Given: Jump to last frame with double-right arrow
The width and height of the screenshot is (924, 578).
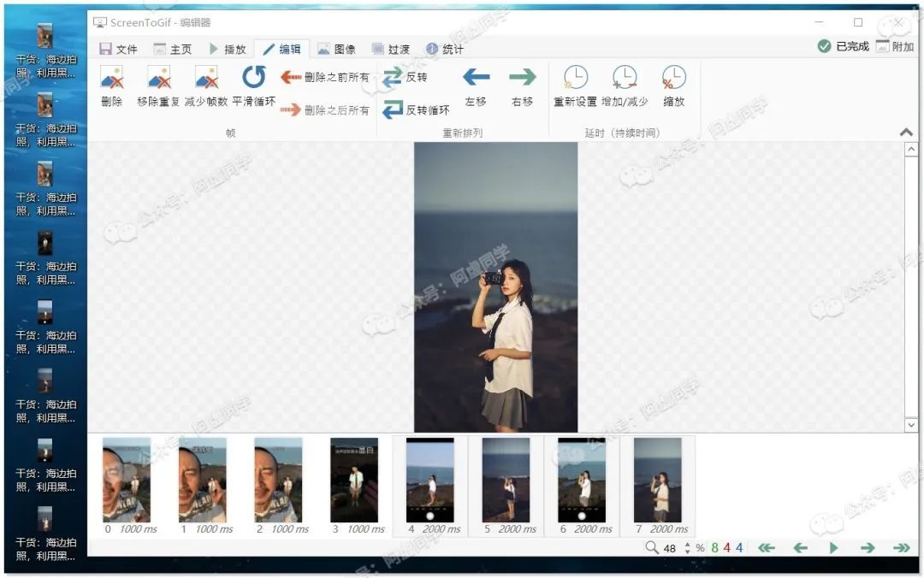Looking at the screenshot, I should pyautogui.click(x=901, y=548).
